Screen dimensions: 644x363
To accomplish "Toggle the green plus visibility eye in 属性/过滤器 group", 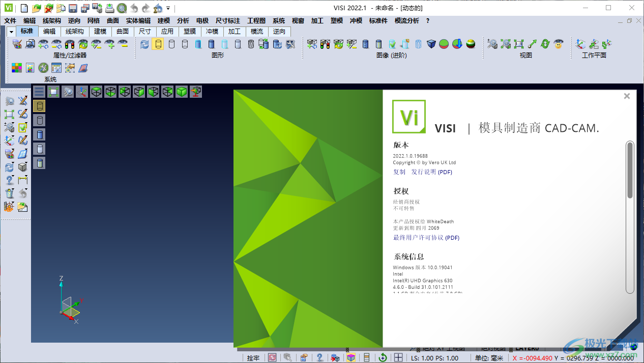I will pos(110,45).
